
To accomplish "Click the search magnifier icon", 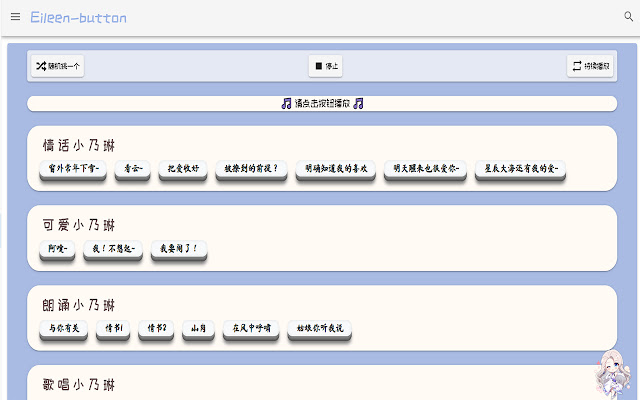I will [x=629, y=17].
